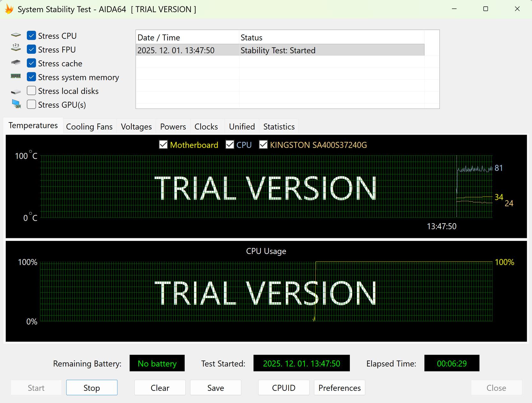The height and width of the screenshot is (403, 532).
Task: Click the Date / Time column header
Action: [188, 37]
